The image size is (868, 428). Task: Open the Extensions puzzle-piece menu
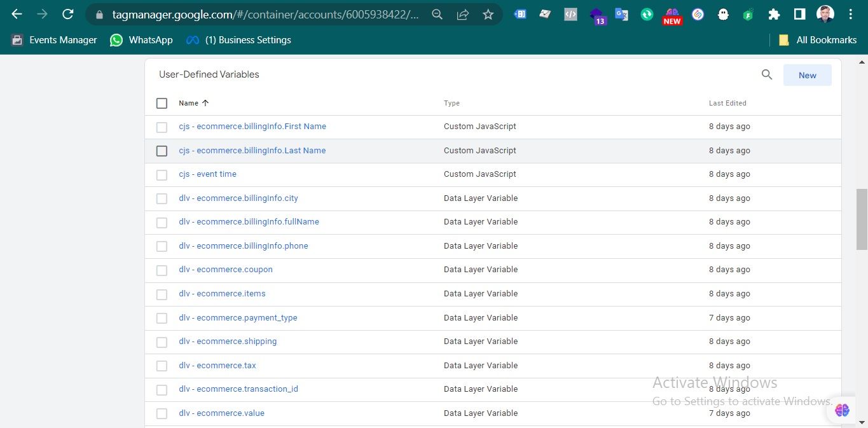click(774, 14)
